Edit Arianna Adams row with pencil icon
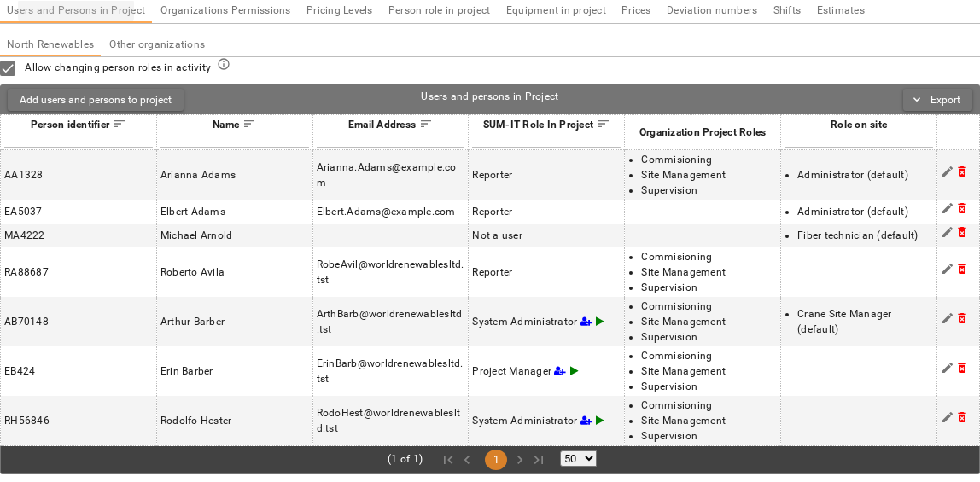Image resolution: width=980 pixels, height=482 pixels. point(948,171)
